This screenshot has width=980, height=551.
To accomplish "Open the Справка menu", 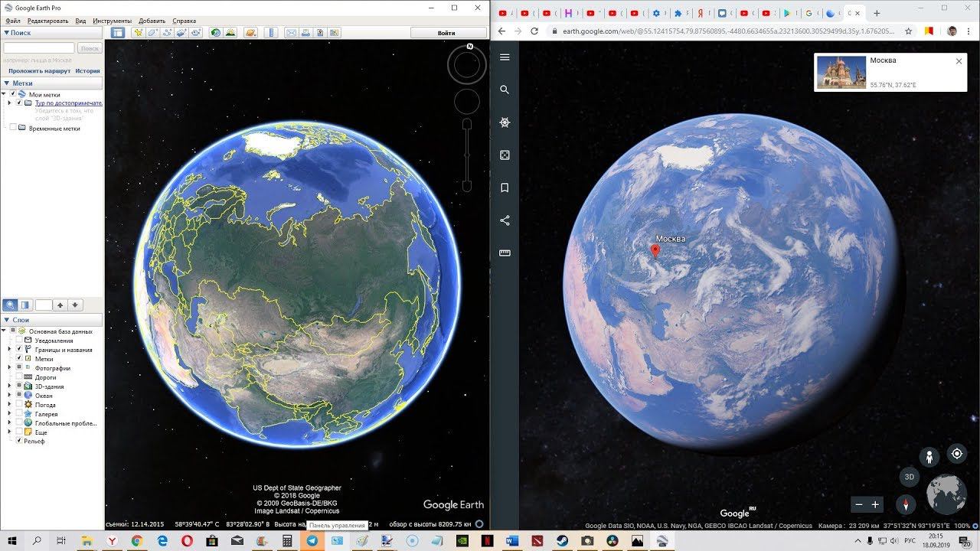I will point(184,21).
